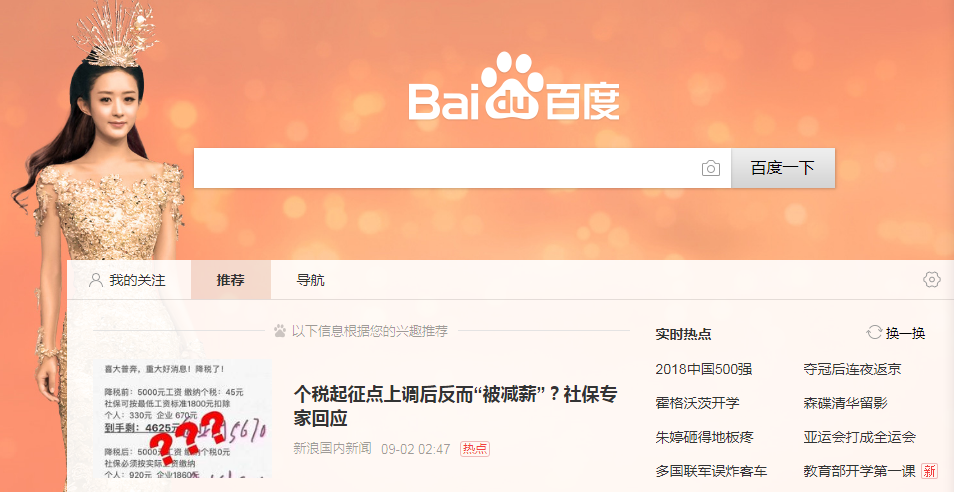Click the refresh arrows icon beside 换一换
Viewport: 954px width, 492px height.
[x=874, y=333]
